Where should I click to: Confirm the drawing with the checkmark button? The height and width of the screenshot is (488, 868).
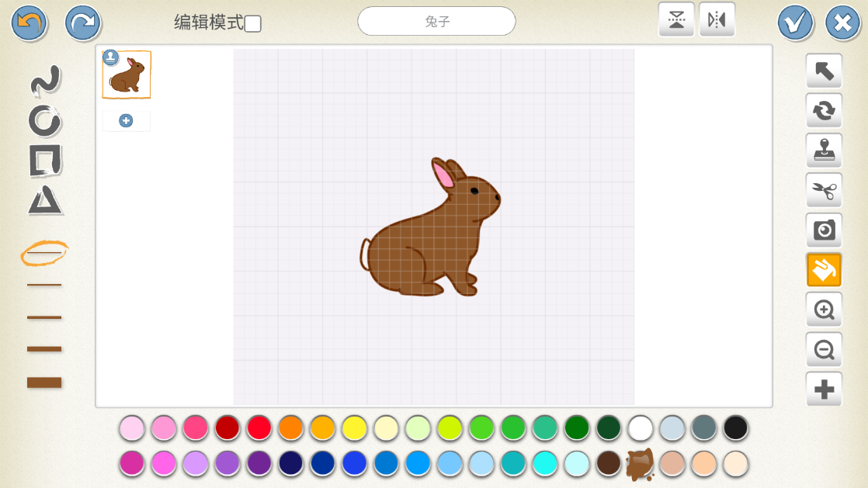coord(795,22)
